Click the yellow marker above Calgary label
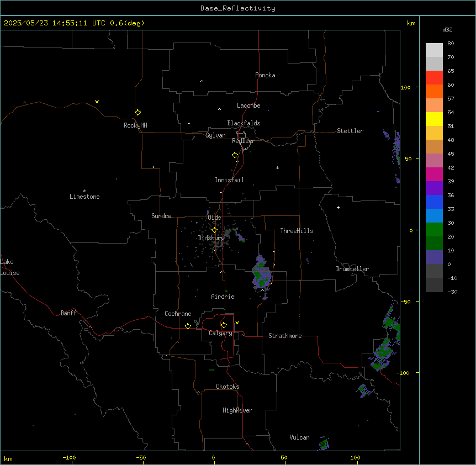Image resolution: width=476 pixels, height=465 pixels. 224,325
